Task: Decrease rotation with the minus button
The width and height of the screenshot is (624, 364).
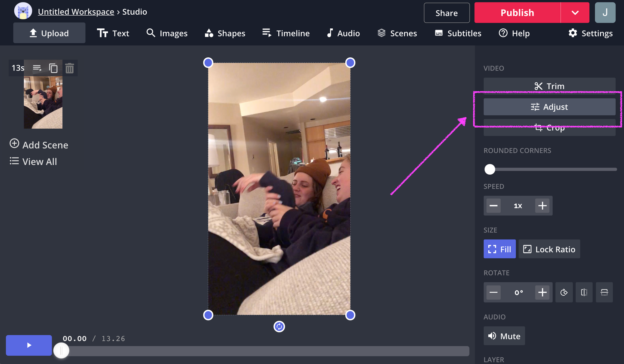Action: pyautogui.click(x=494, y=292)
